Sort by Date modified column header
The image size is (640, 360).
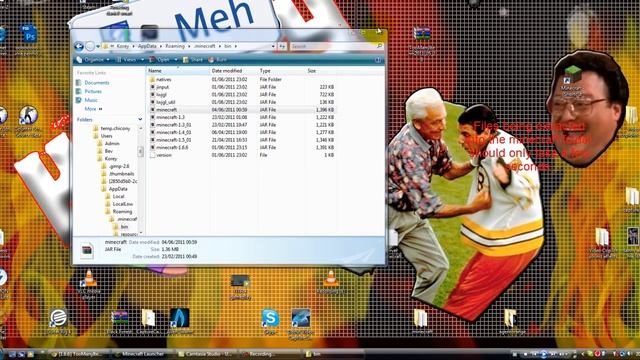tap(234, 71)
